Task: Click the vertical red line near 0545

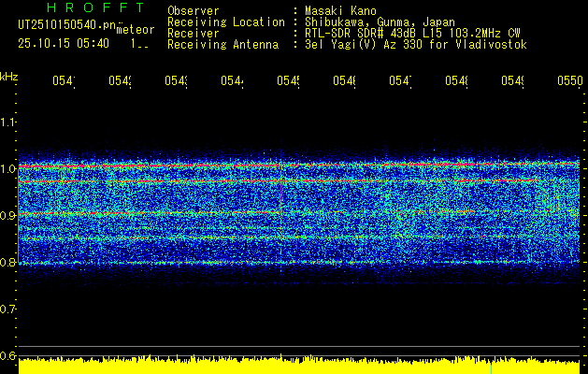Action: [280, 197]
